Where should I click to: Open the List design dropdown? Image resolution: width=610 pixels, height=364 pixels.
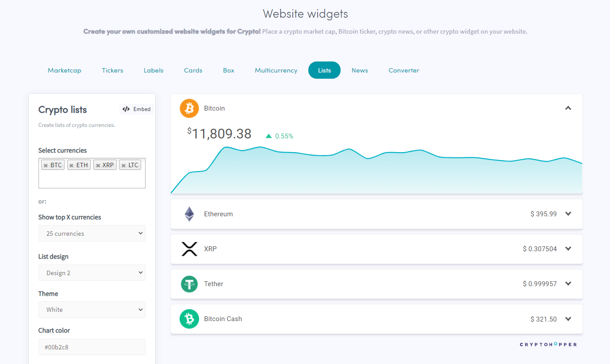[x=92, y=273]
